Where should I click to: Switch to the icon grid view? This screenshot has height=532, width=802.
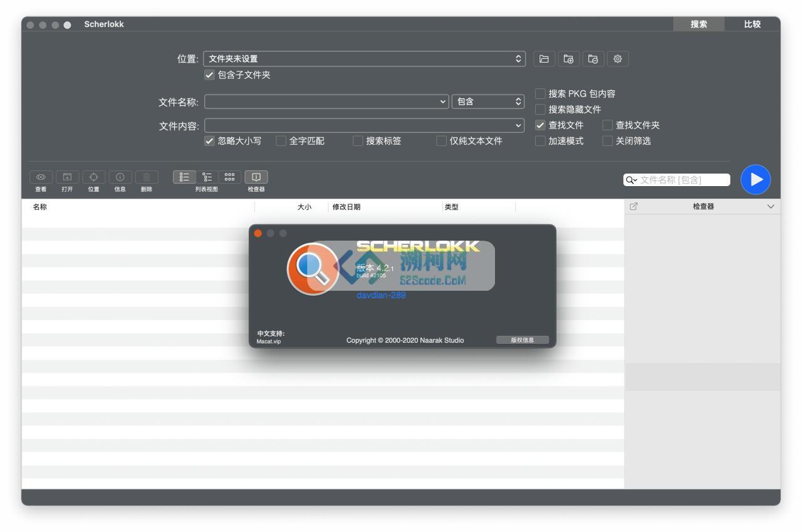click(x=229, y=177)
